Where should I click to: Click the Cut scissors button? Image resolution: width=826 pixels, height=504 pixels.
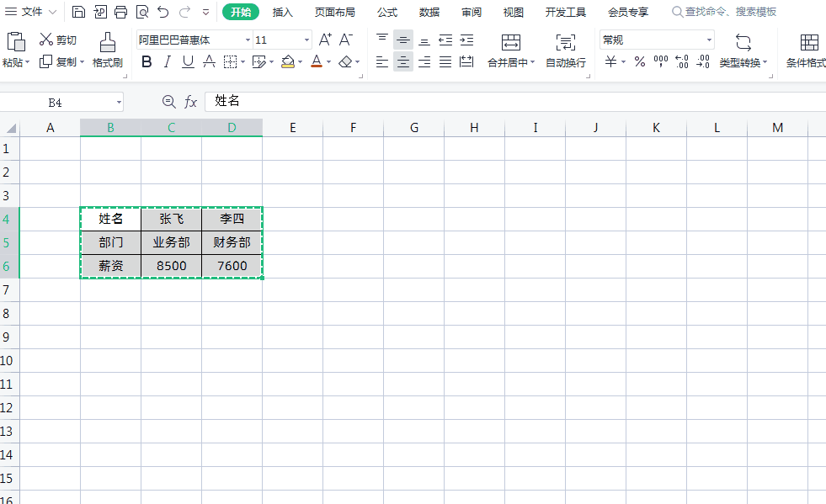tap(58, 40)
